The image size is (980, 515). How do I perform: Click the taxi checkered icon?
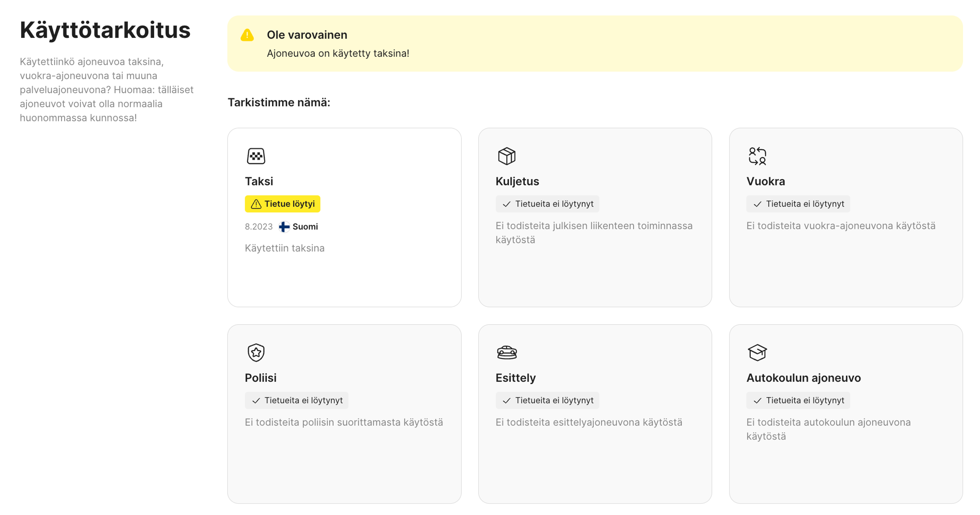point(256,156)
